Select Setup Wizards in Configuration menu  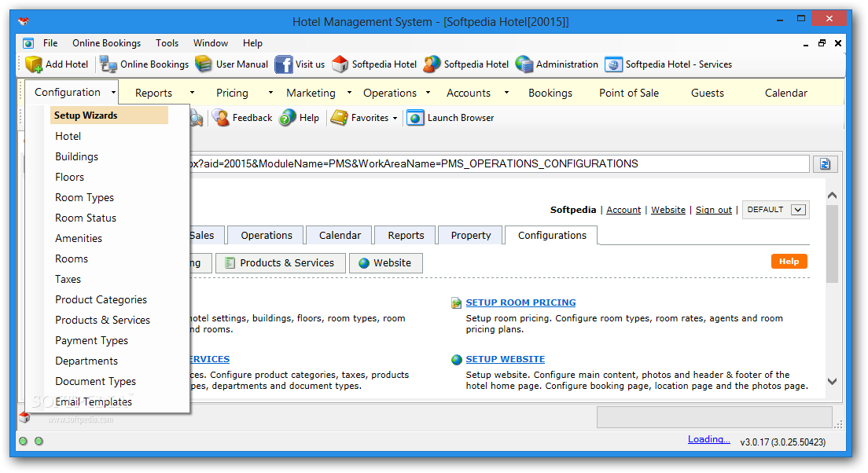tap(108, 115)
